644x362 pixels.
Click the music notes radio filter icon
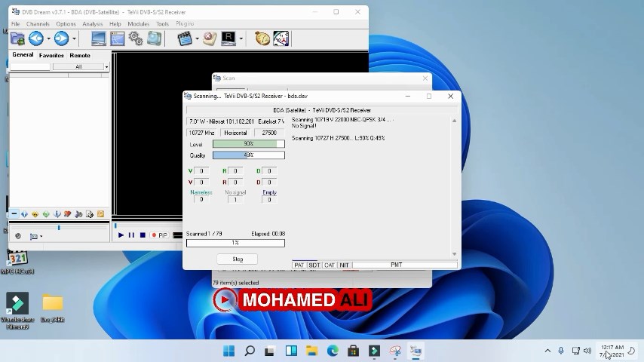[78, 214]
